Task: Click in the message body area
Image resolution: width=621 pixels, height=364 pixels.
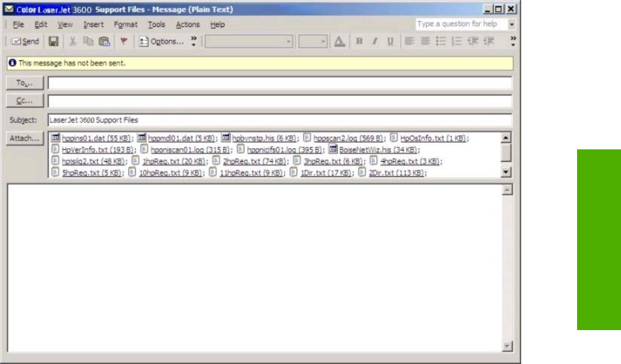Action: (x=255, y=267)
